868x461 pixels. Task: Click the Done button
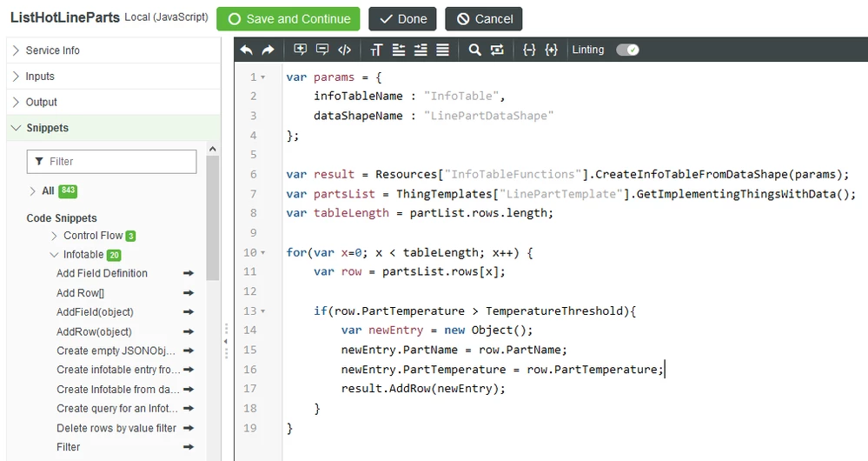[x=402, y=19]
